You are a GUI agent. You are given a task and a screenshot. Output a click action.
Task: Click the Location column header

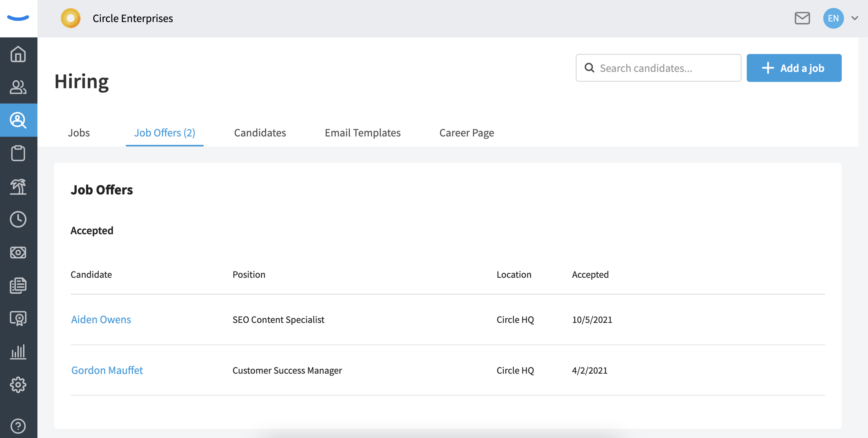514,274
